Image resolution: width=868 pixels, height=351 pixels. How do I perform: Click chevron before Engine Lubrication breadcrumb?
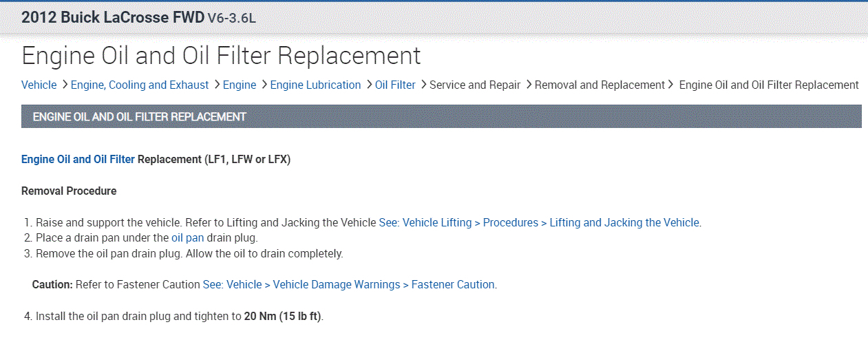click(x=264, y=85)
